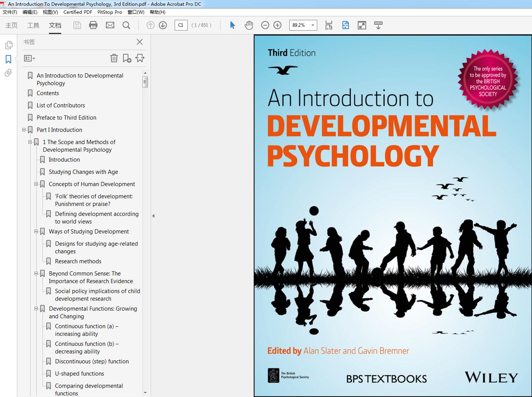Click the zoom in plus icon
Image resolution: width=532 pixels, height=397 pixels.
click(277, 25)
